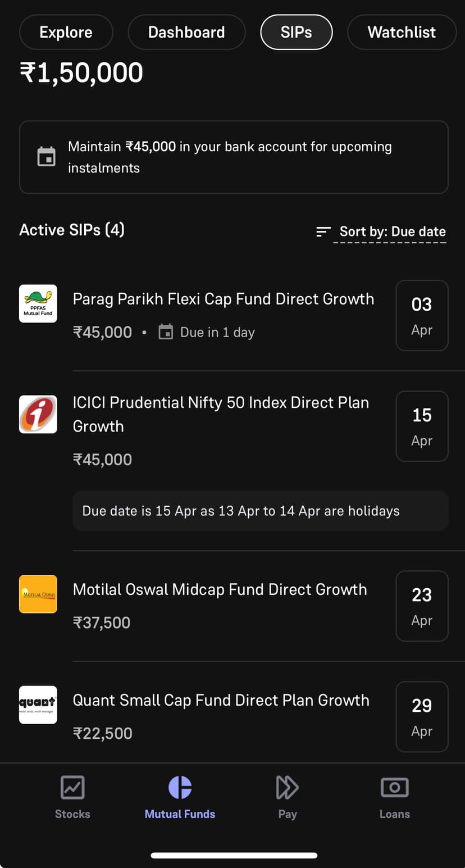The width and height of the screenshot is (465, 868).
Task: Tap the 03 Apr due date box
Action: (x=422, y=316)
